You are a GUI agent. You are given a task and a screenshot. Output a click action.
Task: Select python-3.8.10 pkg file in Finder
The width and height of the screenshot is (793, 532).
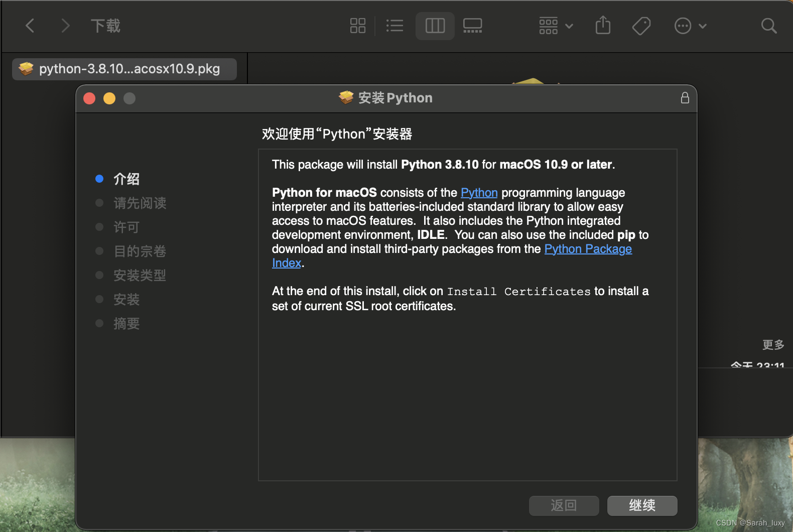124,69
